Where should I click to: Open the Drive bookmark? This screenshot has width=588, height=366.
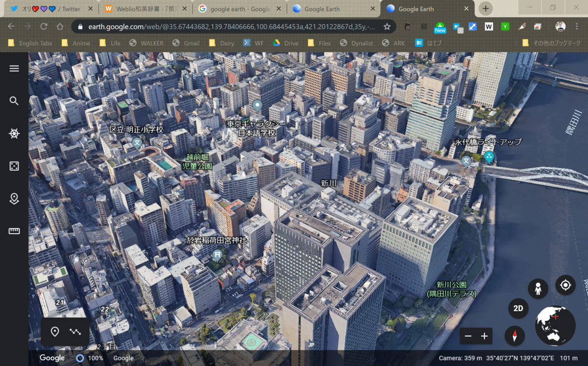285,43
